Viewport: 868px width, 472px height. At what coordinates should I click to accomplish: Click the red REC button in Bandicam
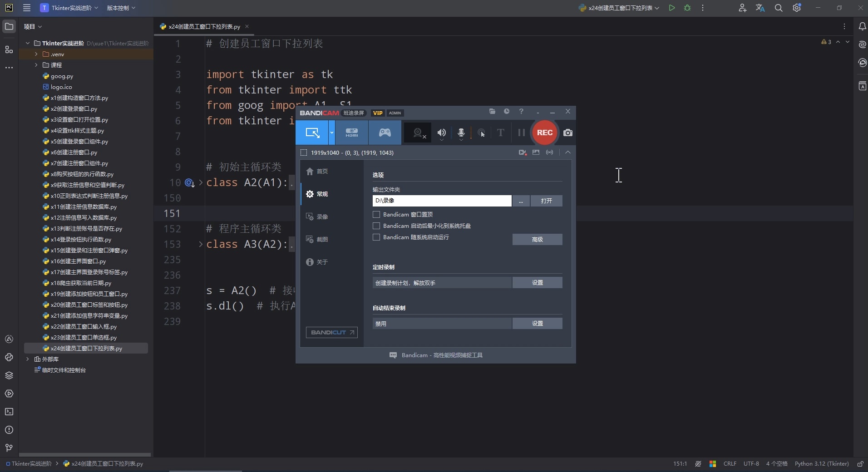[544, 133]
